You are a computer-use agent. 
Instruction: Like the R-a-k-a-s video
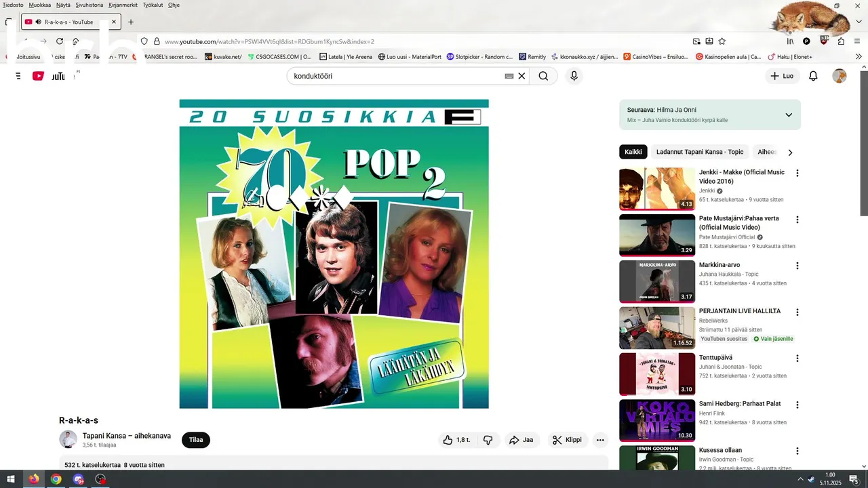point(456,440)
